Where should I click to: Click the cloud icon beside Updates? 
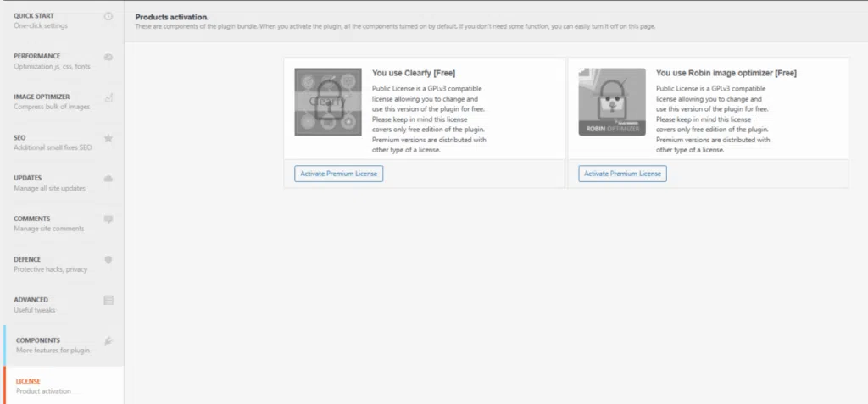tap(108, 179)
